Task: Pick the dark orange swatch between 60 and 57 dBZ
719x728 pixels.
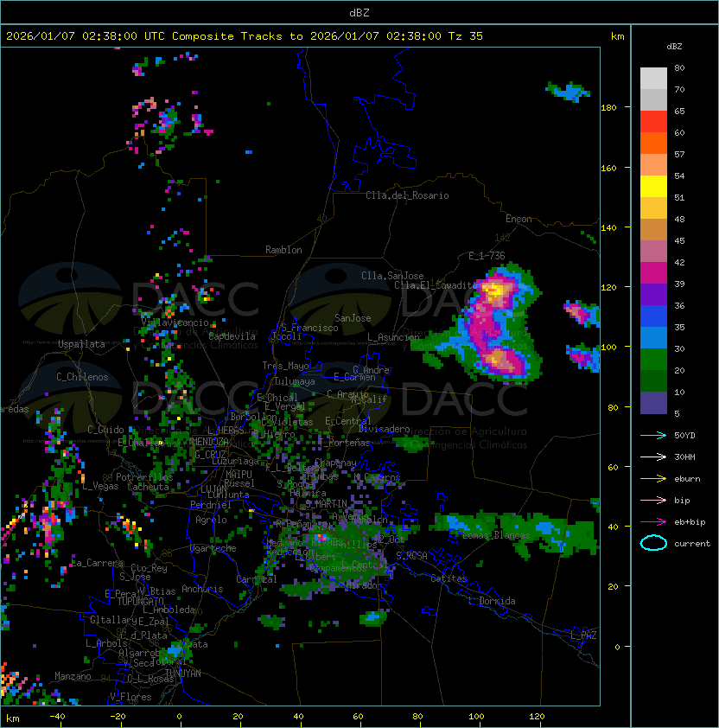Action: coord(653,143)
